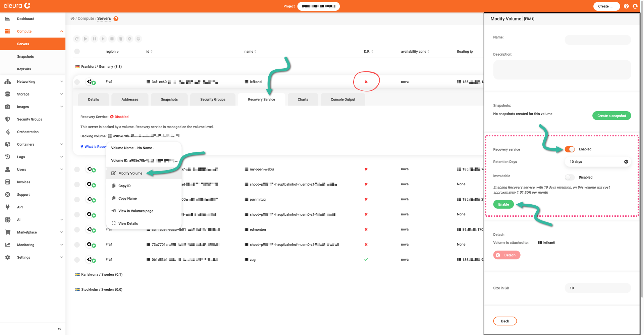Enable the Immutable toggle
This screenshot has width=644, height=335.
(x=570, y=177)
